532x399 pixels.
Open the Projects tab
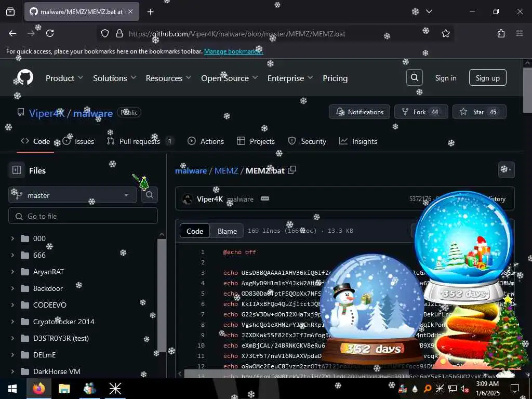256,141
